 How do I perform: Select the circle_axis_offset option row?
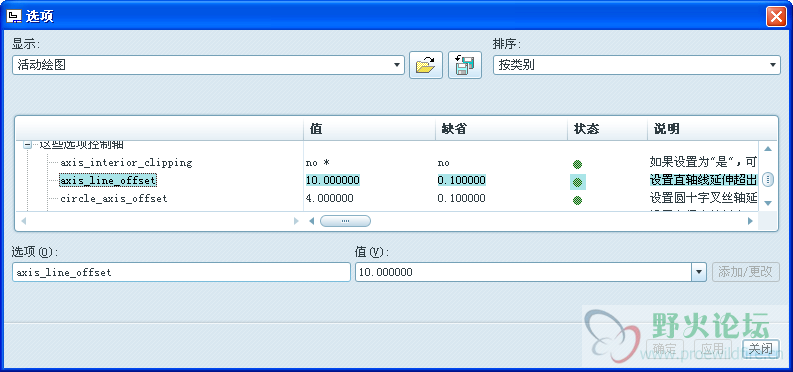click(x=114, y=199)
